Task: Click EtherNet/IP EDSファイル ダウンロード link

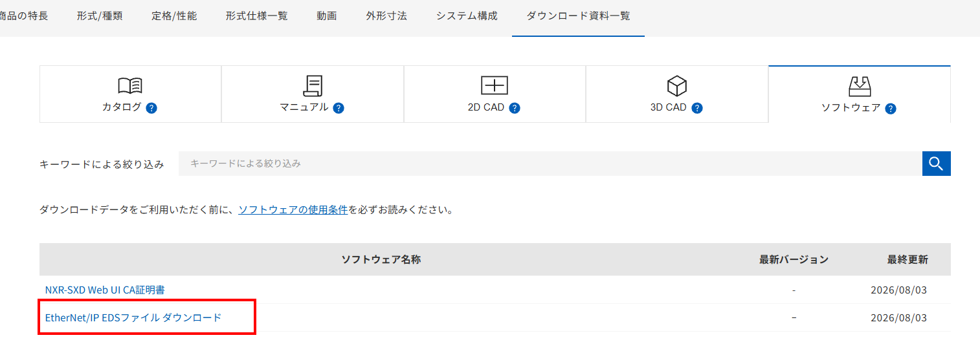Action: click(x=133, y=317)
